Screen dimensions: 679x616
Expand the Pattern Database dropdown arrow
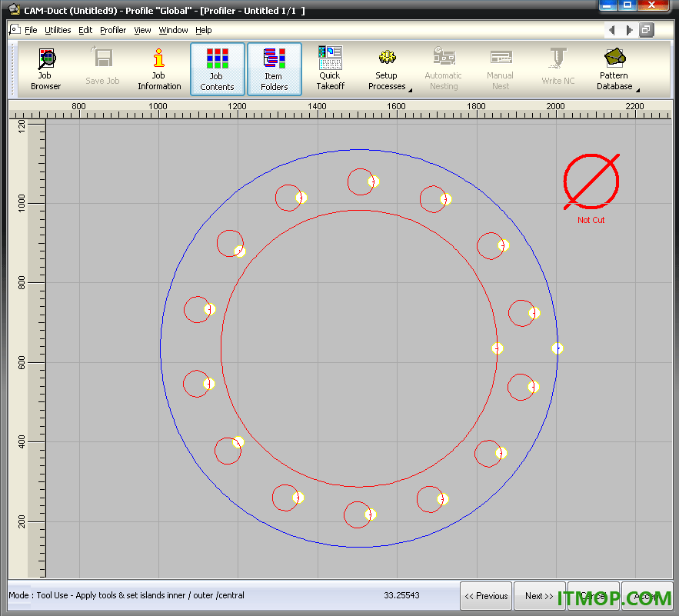click(x=637, y=90)
